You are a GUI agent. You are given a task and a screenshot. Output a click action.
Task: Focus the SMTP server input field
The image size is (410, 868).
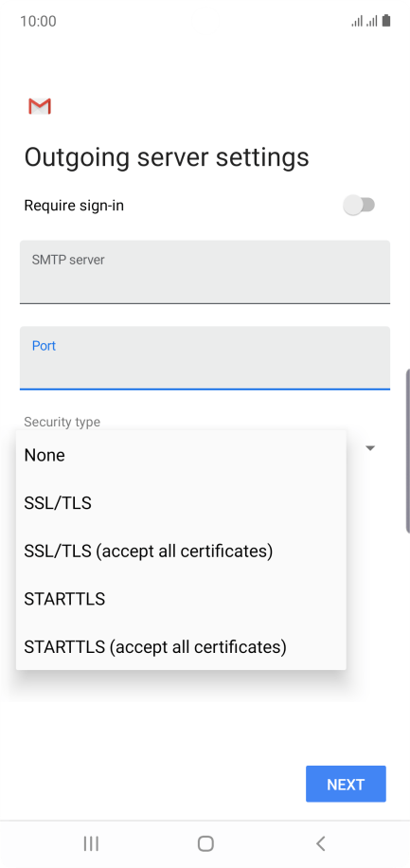click(x=205, y=272)
